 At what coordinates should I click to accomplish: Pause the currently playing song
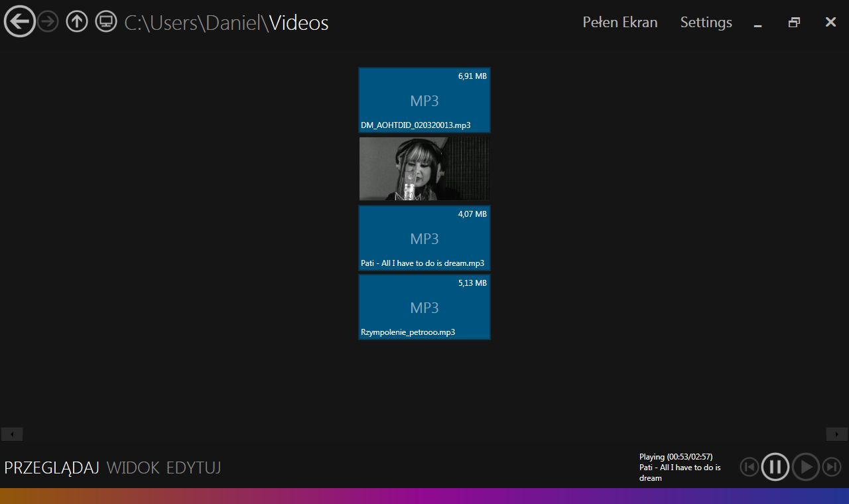[775, 467]
